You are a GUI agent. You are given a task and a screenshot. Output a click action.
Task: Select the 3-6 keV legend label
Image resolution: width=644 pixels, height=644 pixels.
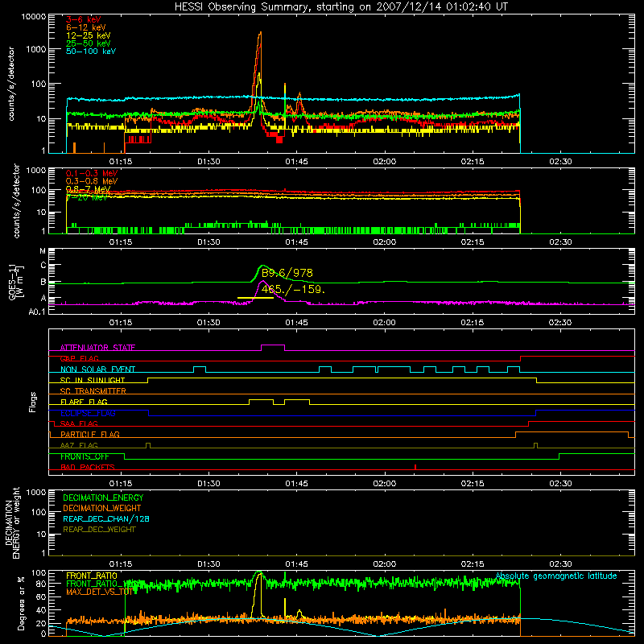tap(83, 19)
